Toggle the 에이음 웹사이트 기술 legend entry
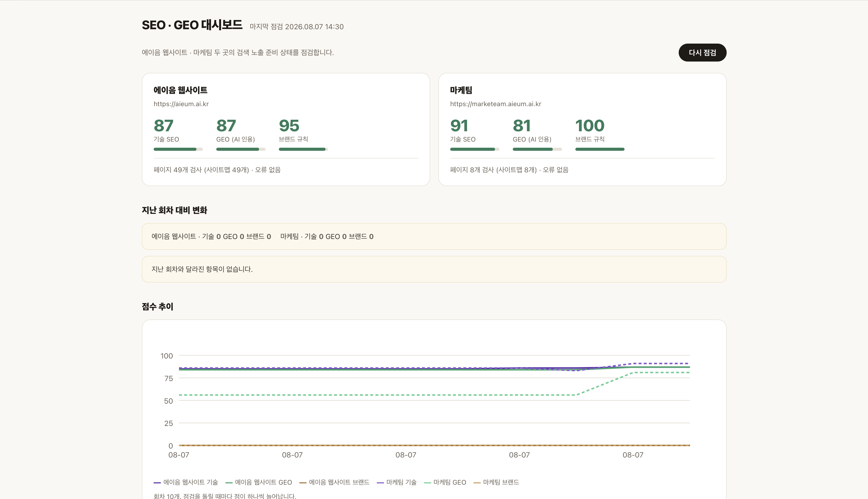The height and width of the screenshot is (499, 868). (186, 482)
